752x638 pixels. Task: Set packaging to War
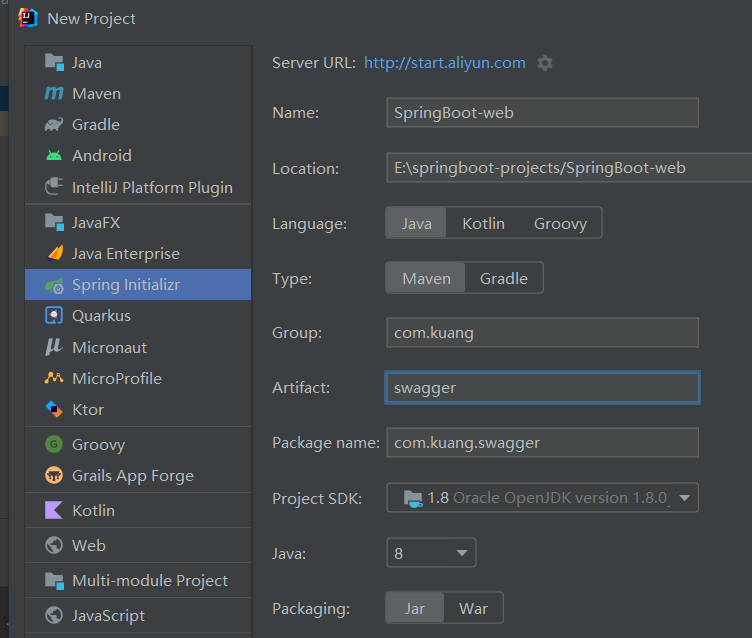coord(473,608)
